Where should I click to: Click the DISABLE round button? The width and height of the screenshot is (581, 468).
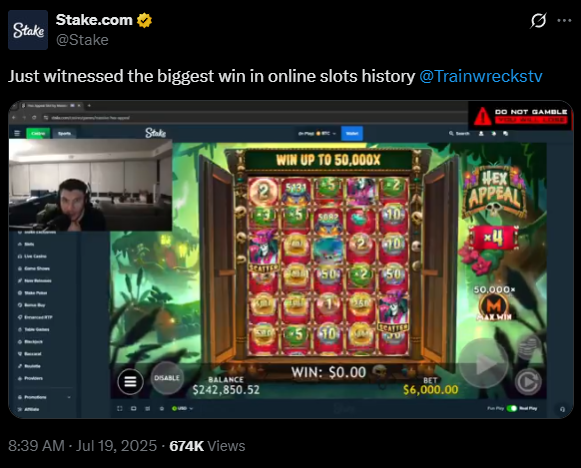point(167,378)
